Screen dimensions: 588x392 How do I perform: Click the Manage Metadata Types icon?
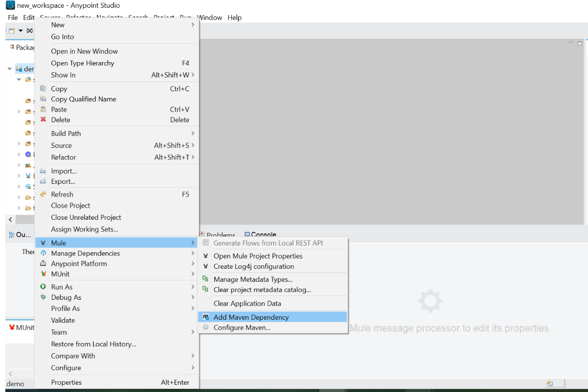pyautogui.click(x=206, y=279)
